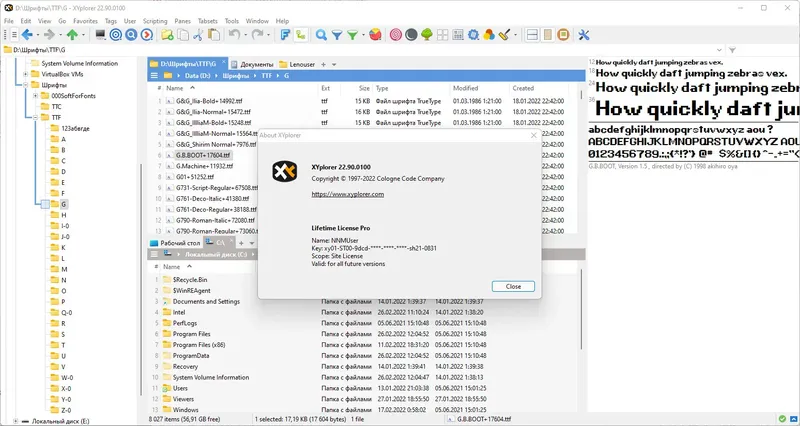Toggle the dark half-moon mode icon

click(411, 35)
